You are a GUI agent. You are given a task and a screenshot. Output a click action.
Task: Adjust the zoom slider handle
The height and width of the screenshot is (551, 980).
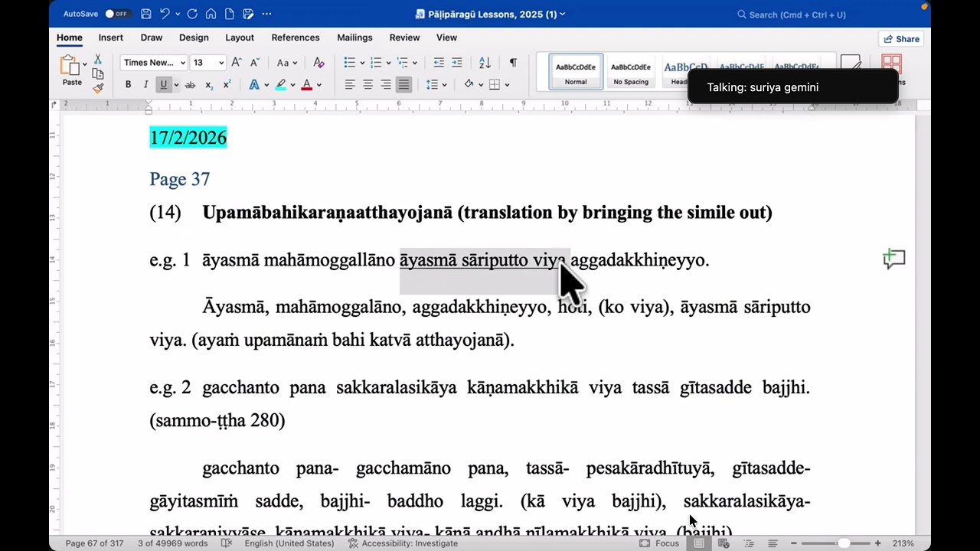pyautogui.click(x=844, y=543)
